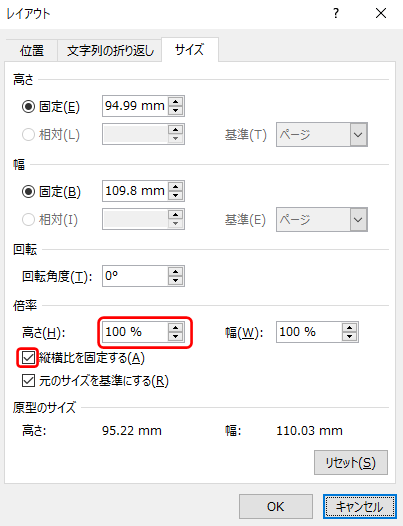The image size is (403, 526).
Task: Select the 固定(E) height radio button
Action: tap(28, 107)
